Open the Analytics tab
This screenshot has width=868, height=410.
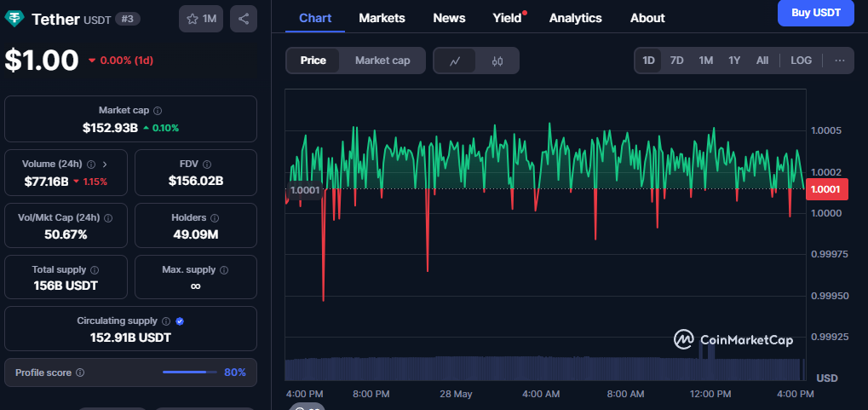click(576, 18)
